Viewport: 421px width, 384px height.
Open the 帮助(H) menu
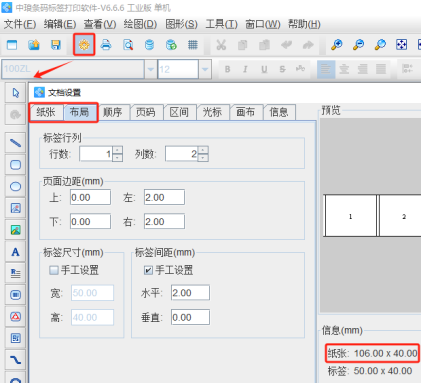[x=304, y=24]
